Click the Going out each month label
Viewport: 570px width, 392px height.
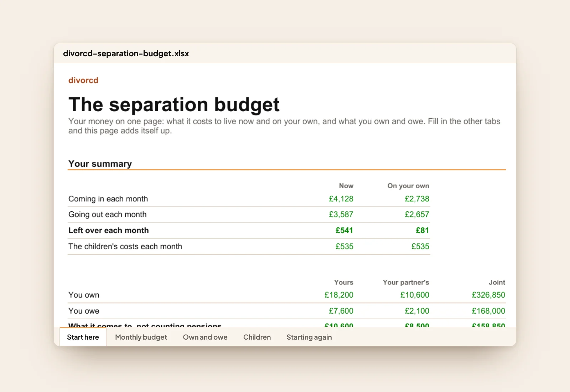pos(108,215)
